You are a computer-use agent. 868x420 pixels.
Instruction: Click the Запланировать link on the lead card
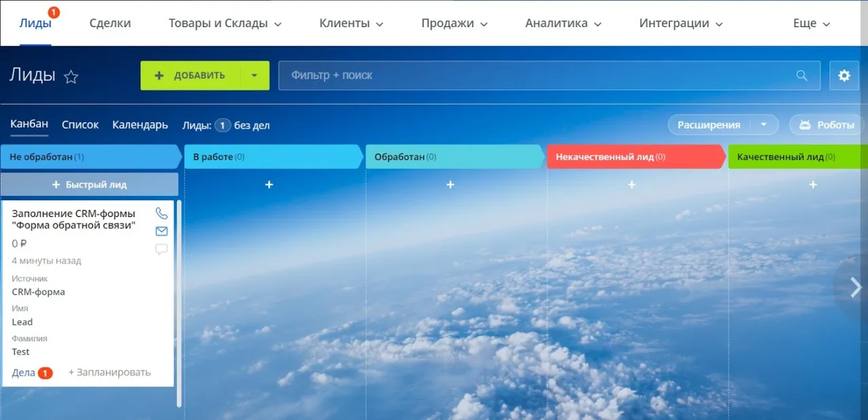coord(109,373)
